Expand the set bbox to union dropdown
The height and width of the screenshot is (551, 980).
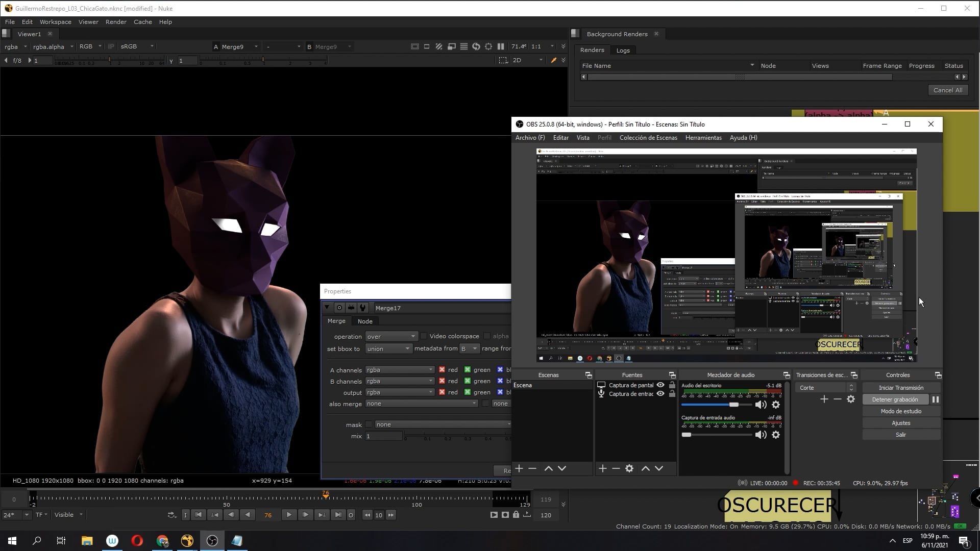tap(388, 349)
